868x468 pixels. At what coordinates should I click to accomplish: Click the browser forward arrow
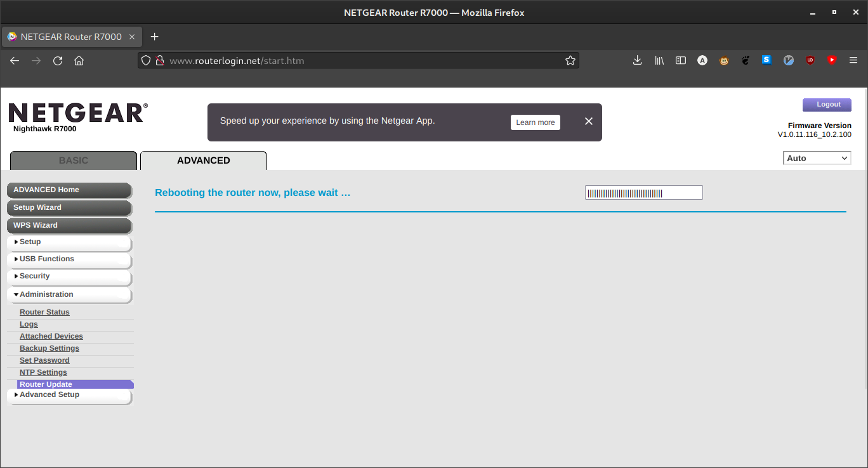click(x=36, y=60)
